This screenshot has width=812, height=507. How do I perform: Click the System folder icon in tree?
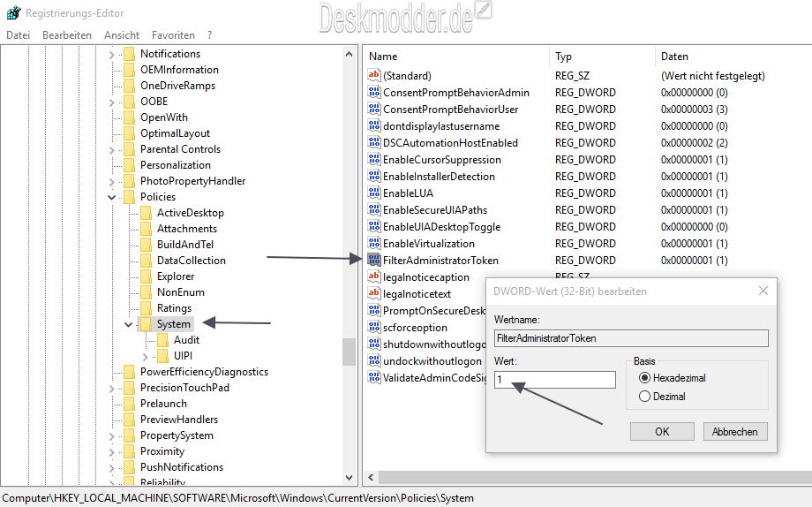146,324
